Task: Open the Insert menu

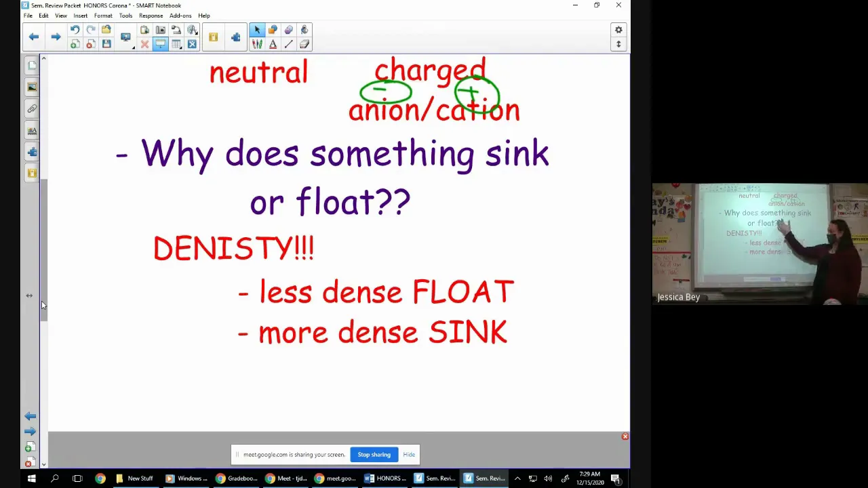Action: [81, 16]
